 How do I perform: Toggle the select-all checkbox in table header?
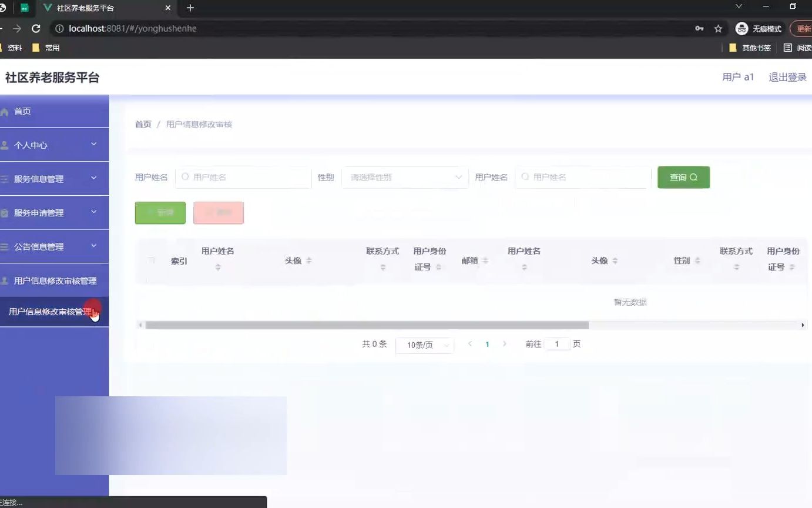coord(151,260)
